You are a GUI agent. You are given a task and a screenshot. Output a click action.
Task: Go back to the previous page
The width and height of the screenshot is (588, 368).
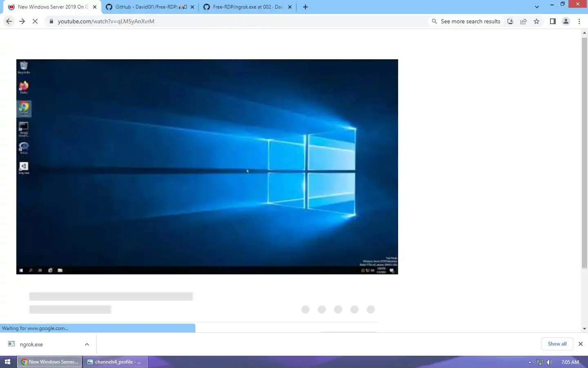(9, 21)
